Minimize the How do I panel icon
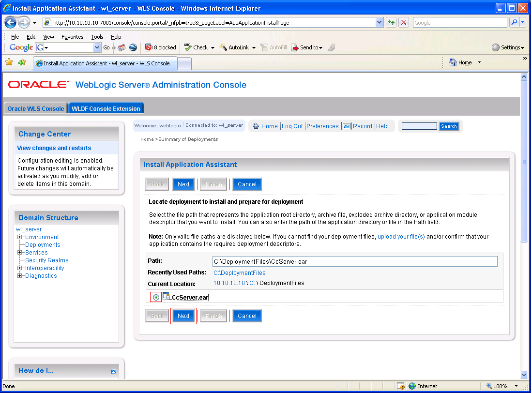Viewport: 532px width, 393px height. pyautogui.click(x=114, y=371)
